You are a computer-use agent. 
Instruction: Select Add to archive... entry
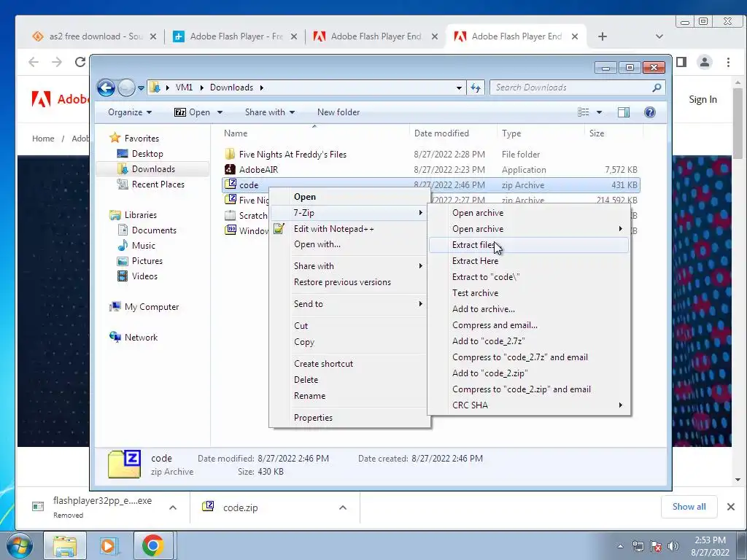(529, 309)
